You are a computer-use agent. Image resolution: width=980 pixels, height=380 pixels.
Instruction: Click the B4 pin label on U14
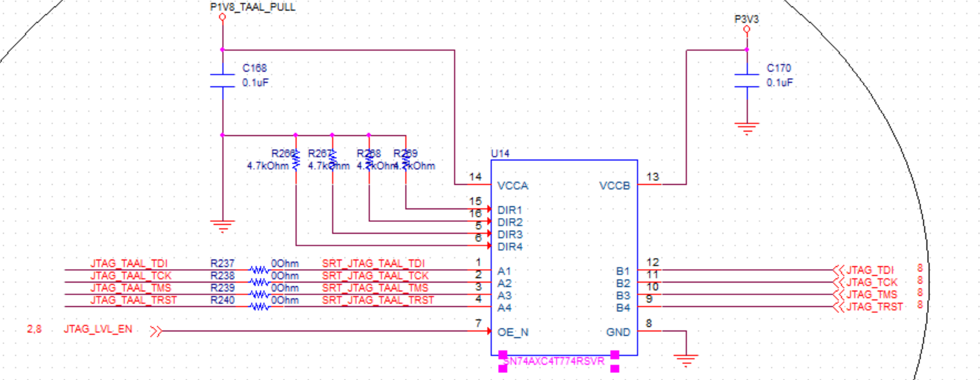[623, 308]
